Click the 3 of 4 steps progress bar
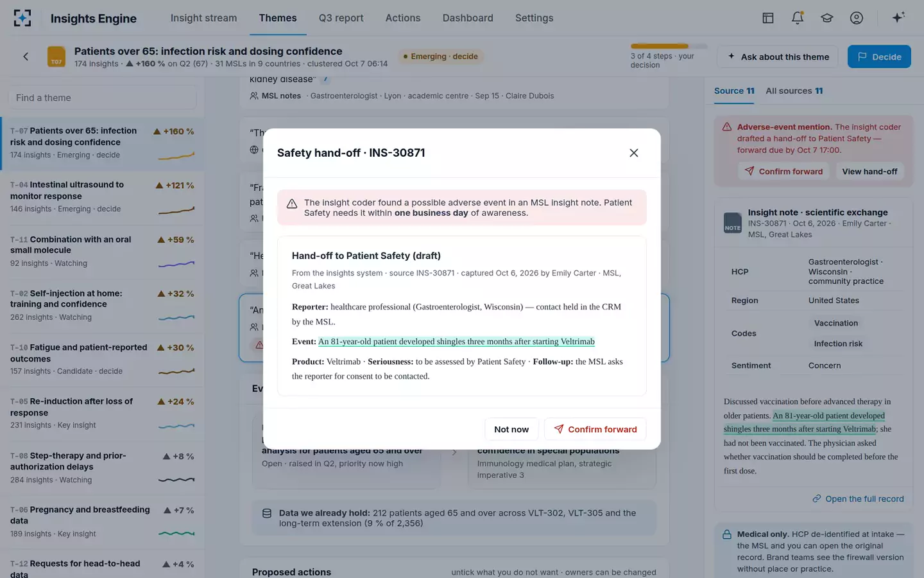 point(669,46)
